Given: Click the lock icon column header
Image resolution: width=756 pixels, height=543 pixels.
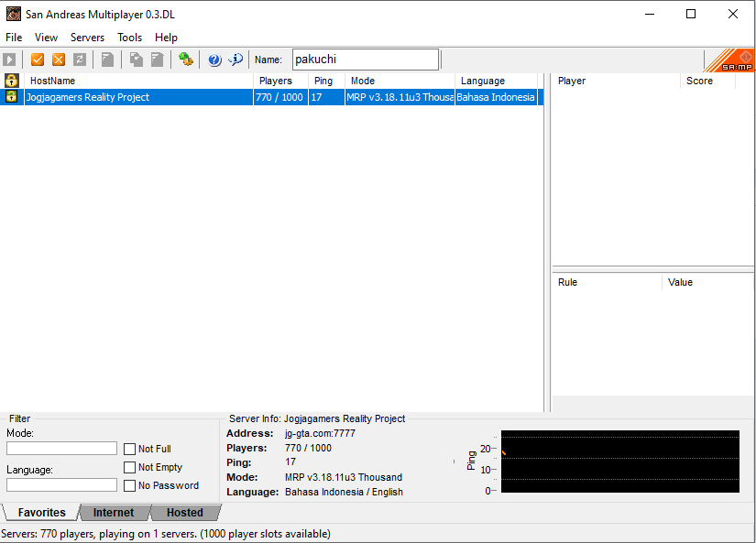Looking at the screenshot, I should 12,81.
